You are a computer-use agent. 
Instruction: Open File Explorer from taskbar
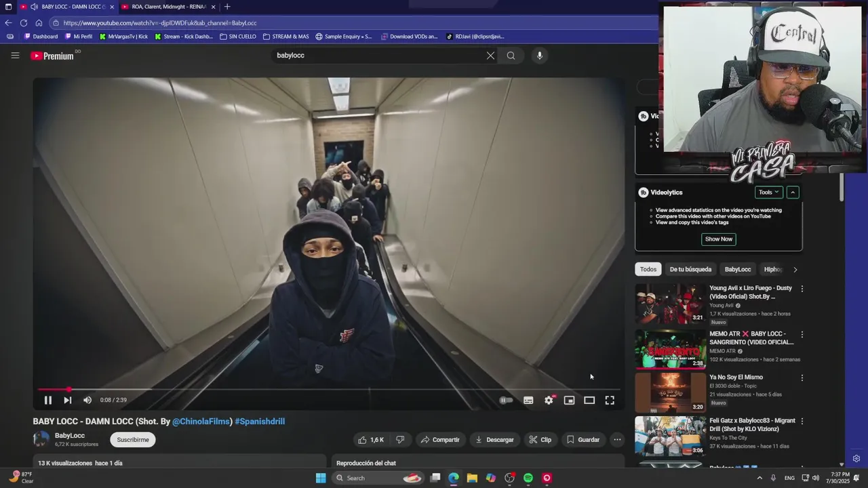coord(472,478)
